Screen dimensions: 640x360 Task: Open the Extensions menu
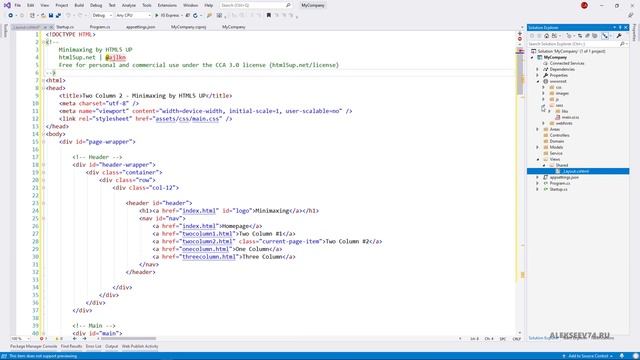pos(167,5)
